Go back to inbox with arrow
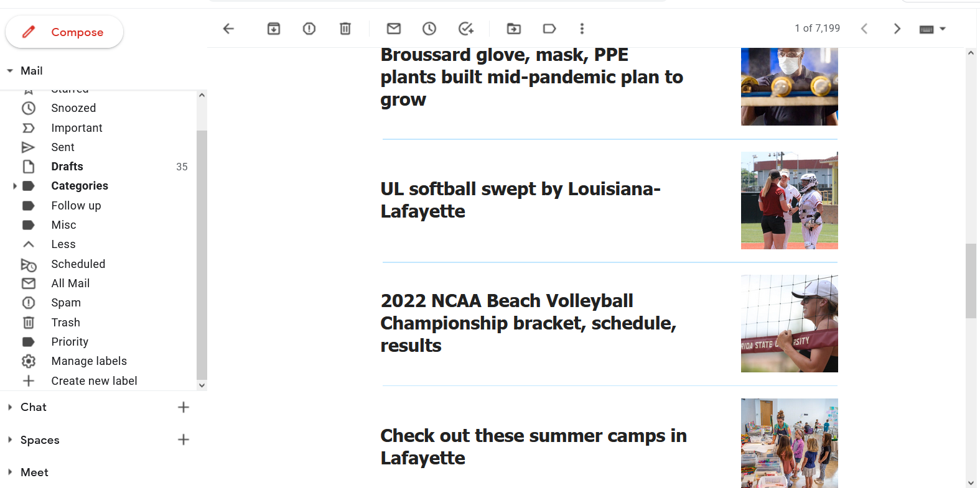The width and height of the screenshot is (980, 488). [228, 29]
